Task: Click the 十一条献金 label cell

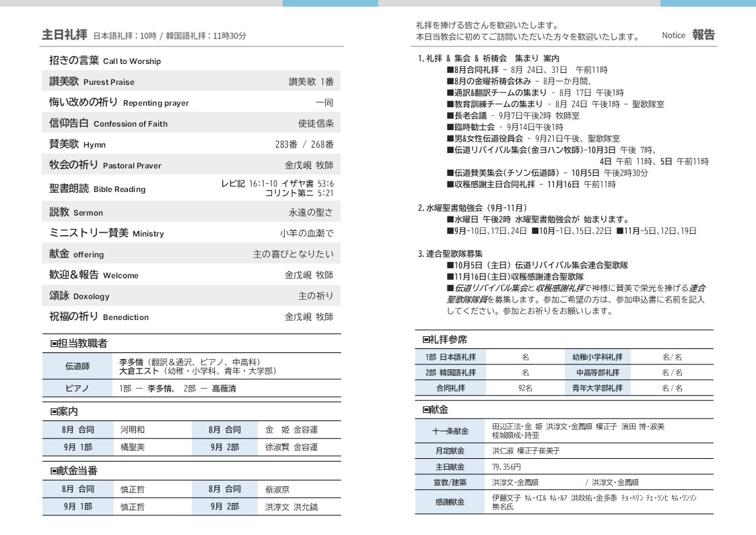Action: click(x=450, y=431)
